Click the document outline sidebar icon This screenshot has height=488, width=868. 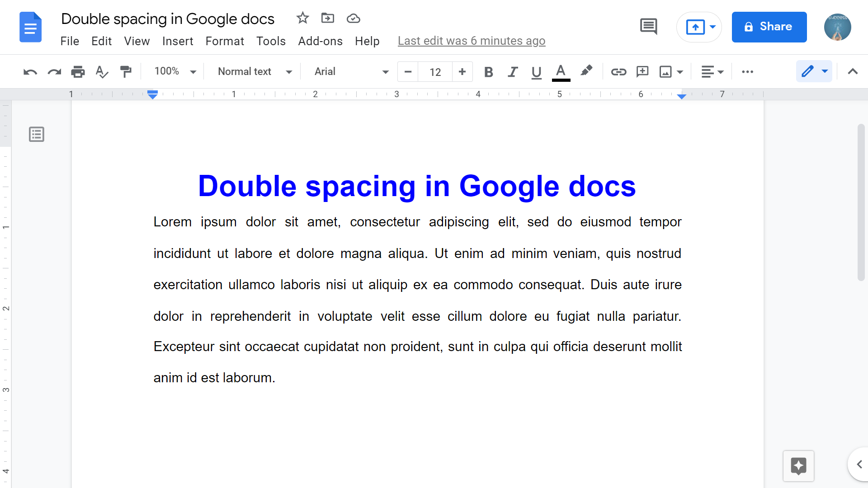(37, 134)
